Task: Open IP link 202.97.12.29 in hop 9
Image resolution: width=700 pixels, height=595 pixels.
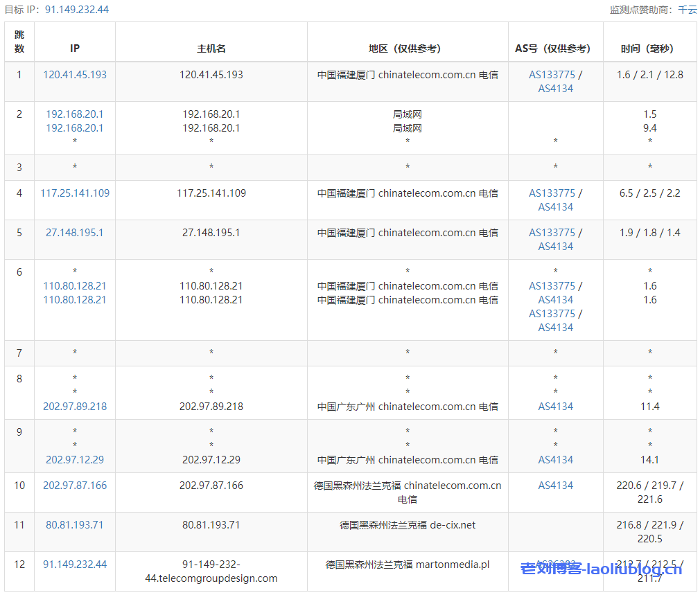Action: coord(75,460)
